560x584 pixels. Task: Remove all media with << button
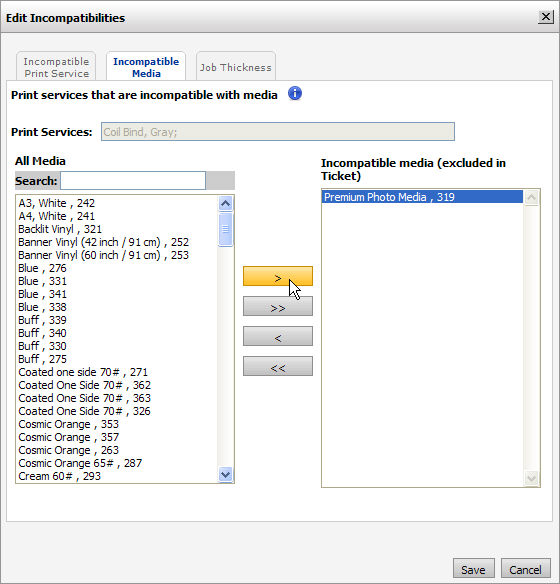click(x=278, y=366)
